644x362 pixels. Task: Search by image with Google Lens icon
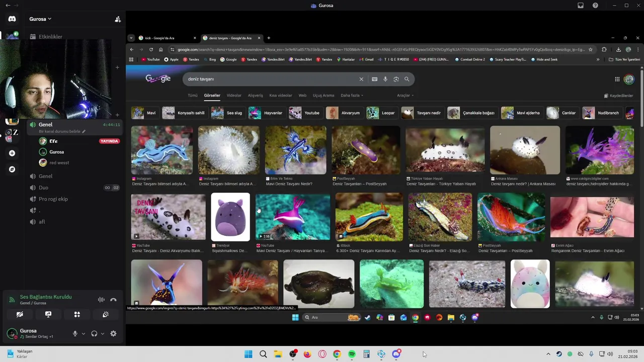pos(396,79)
